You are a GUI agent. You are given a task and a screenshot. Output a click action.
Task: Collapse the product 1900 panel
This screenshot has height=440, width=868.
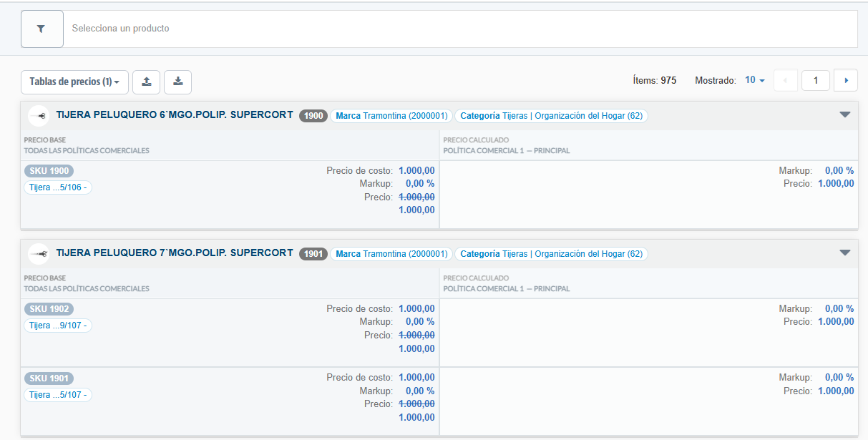(844, 114)
